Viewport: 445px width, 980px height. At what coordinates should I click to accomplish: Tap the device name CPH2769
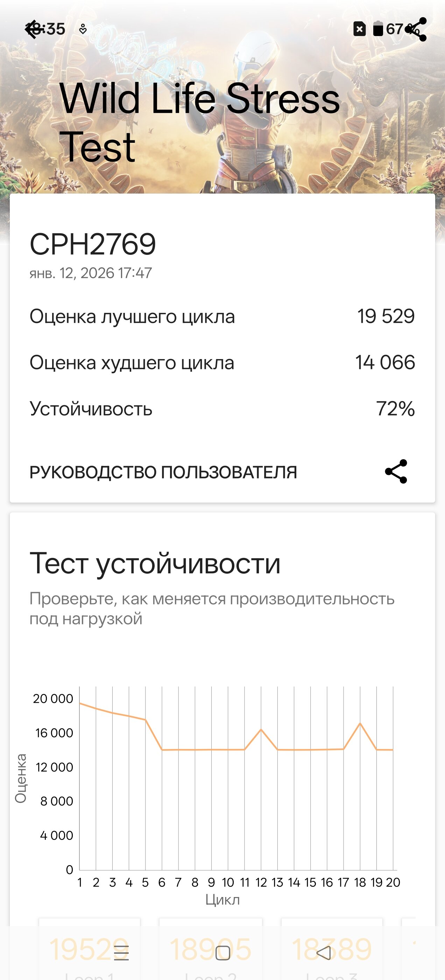[x=93, y=244]
